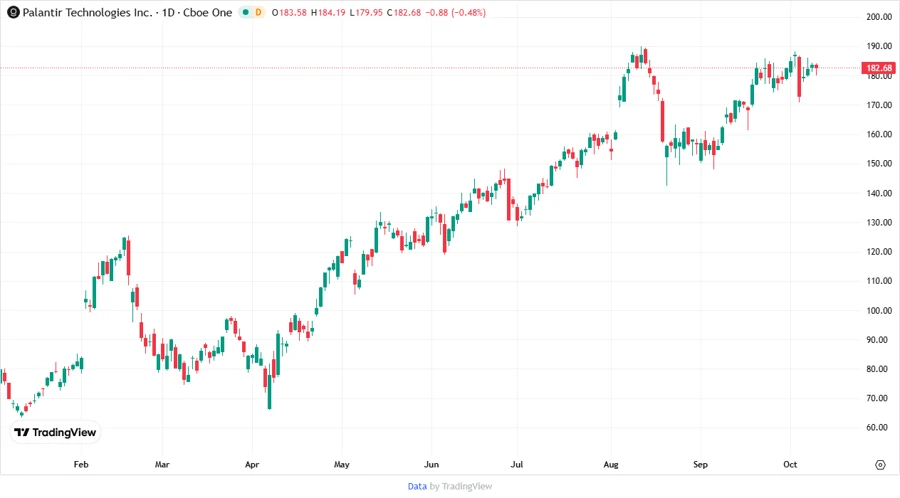Click the May time axis label

(x=342, y=464)
